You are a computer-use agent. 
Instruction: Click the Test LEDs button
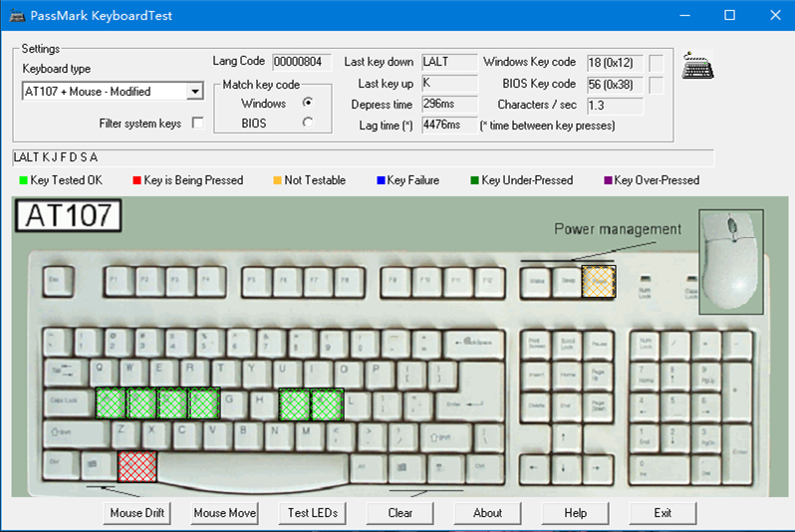coord(313,513)
